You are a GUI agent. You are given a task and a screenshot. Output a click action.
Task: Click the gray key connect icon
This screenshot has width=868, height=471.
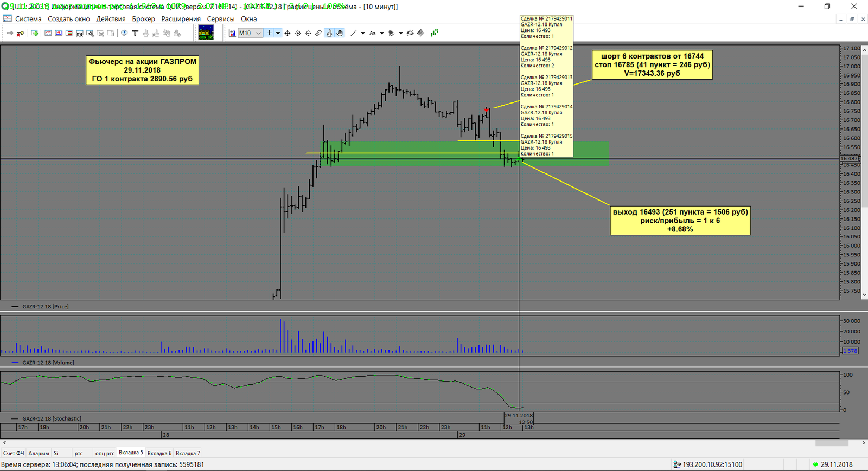pos(10,33)
